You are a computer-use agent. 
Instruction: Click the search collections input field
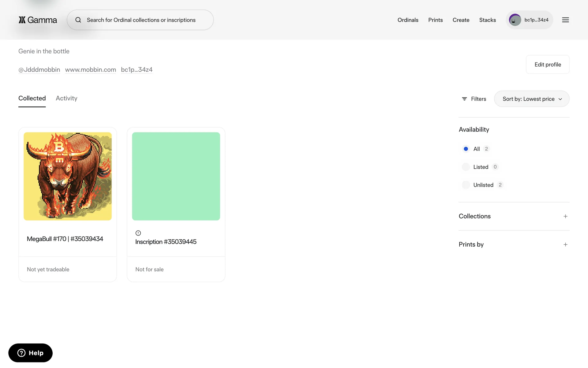coord(141,20)
